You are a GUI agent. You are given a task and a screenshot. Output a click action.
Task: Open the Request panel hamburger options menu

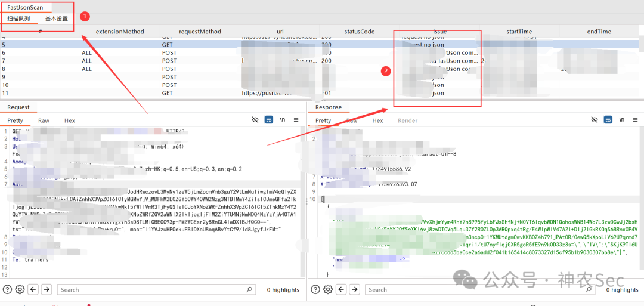click(296, 120)
